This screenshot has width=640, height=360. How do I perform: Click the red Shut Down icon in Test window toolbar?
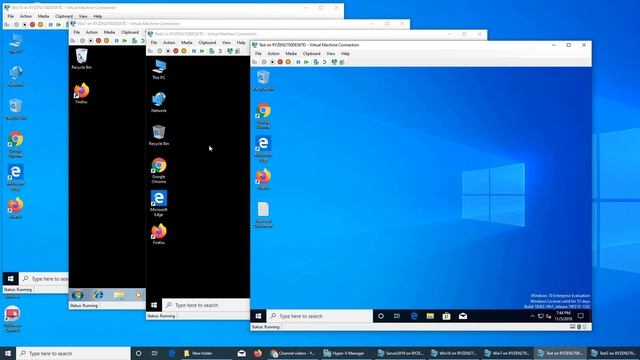tap(280, 62)
